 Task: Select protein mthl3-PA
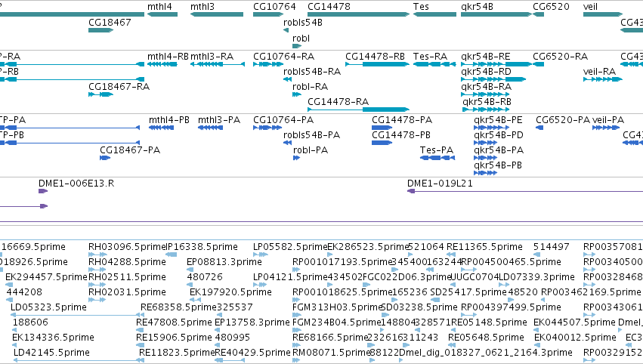(219, 120)
